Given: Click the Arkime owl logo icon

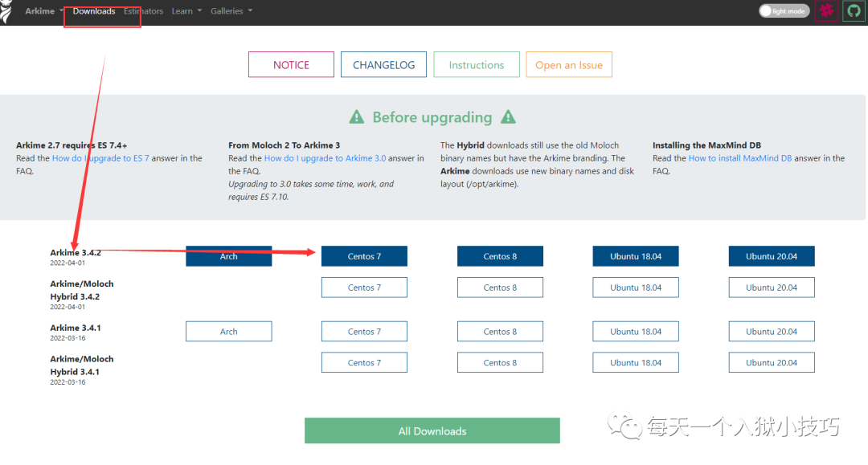Looking at the screenshot, I should [6, 11].
